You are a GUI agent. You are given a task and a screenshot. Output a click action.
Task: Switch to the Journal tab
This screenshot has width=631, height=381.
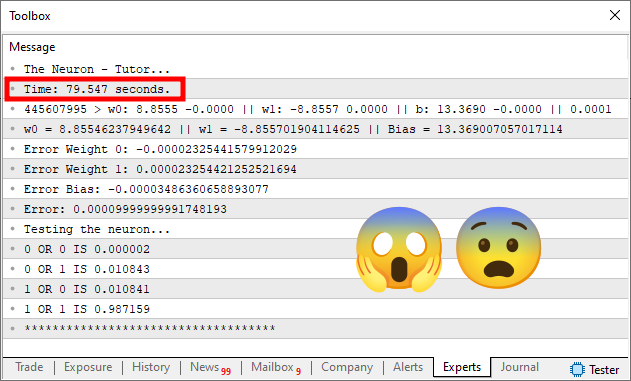click(x=519, y=367)
